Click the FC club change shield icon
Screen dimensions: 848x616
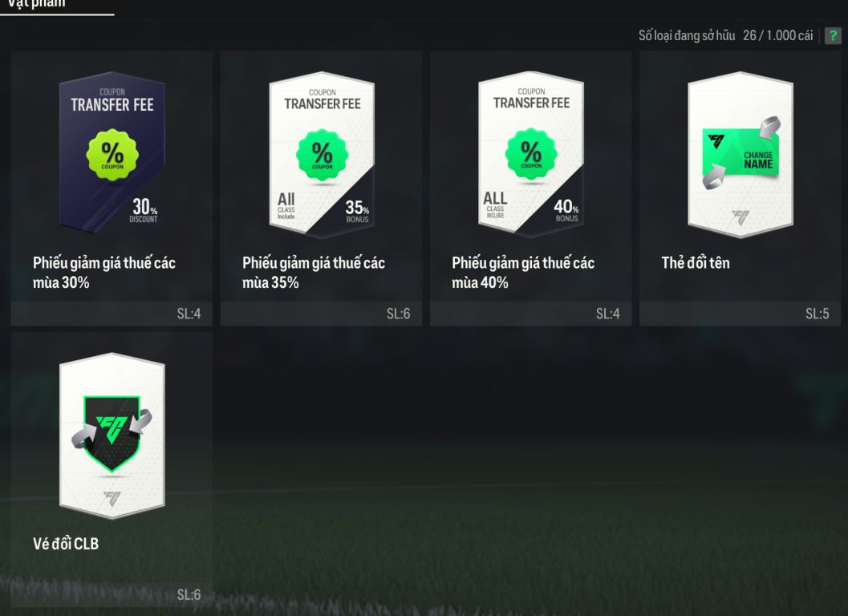point(112,432)
